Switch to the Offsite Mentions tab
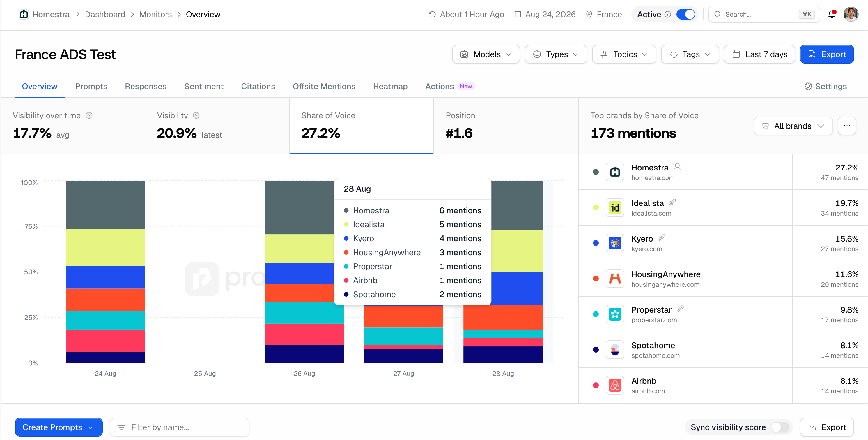868x440 pixels. tap(324, 86)
